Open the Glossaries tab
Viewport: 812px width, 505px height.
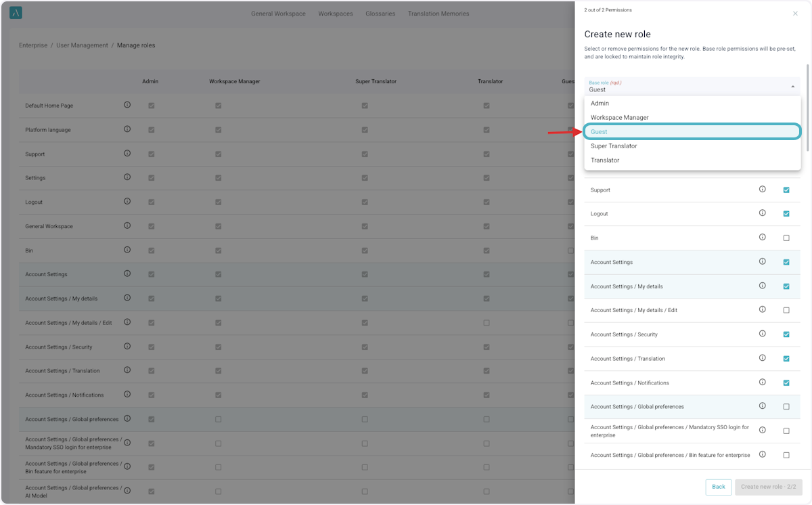pos(380,14)
